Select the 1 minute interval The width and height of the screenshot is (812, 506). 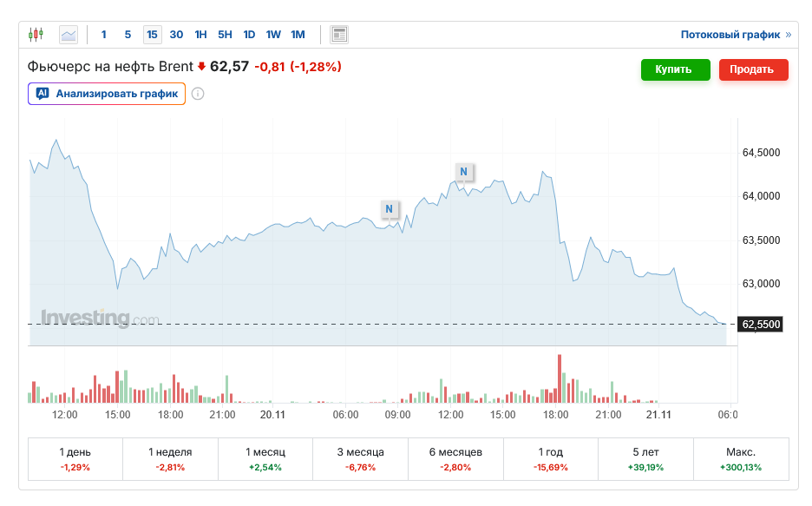(x=104, y=35)
